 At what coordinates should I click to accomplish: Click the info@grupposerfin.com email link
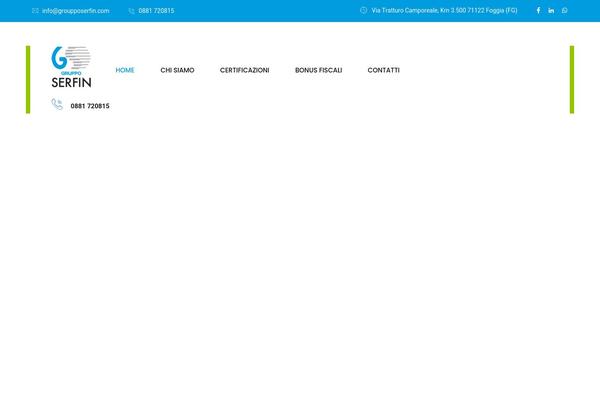click(76, 11)
